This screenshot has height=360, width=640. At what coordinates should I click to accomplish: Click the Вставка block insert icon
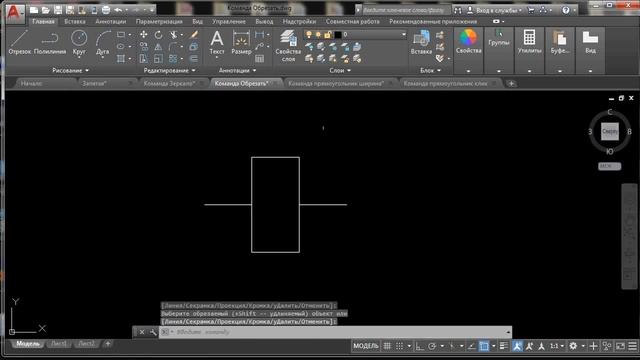tap(421, 42)
